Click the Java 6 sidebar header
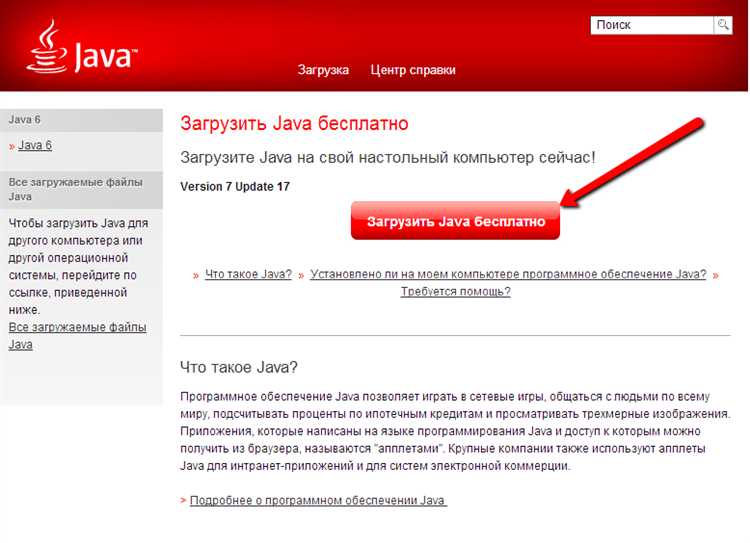The image size is (750, 543). click(x=81, y=120)
